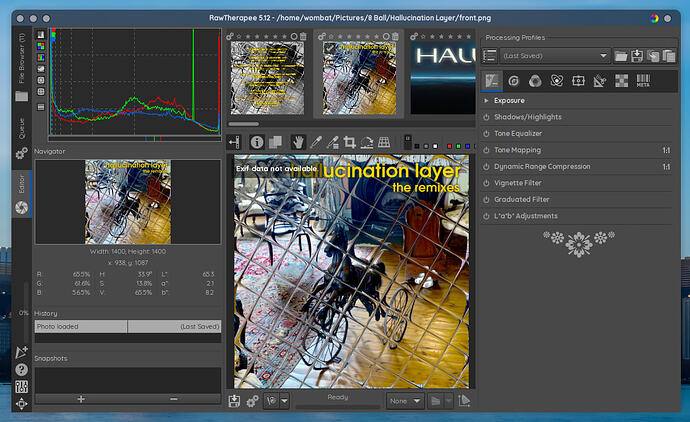The height and width of the screenshot is (422, 690).
Task: Select the Hand navigation tool
Action: [298, 142]
